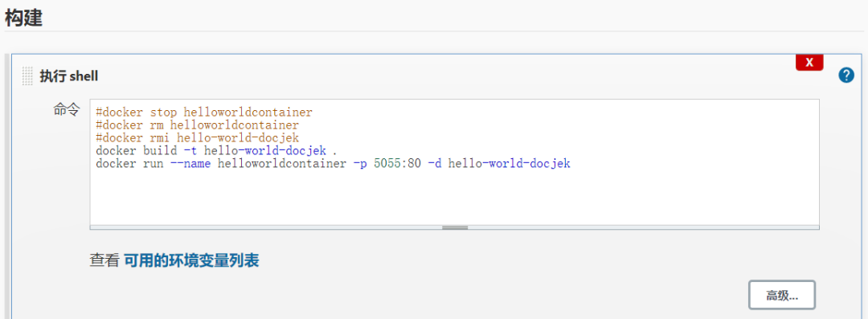Open the 可用的环境变量列表 link

[191, 260]
